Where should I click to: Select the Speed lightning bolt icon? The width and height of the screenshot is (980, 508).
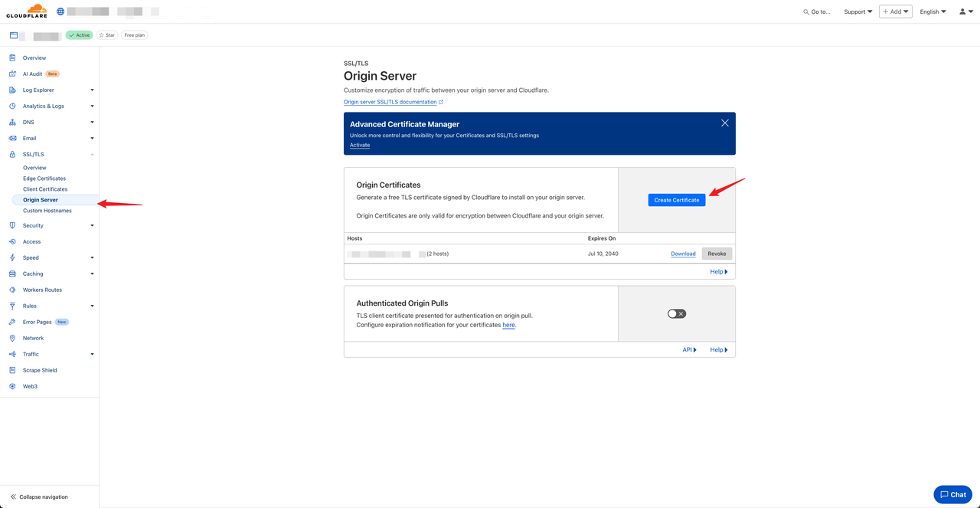[x=12, y=257]
